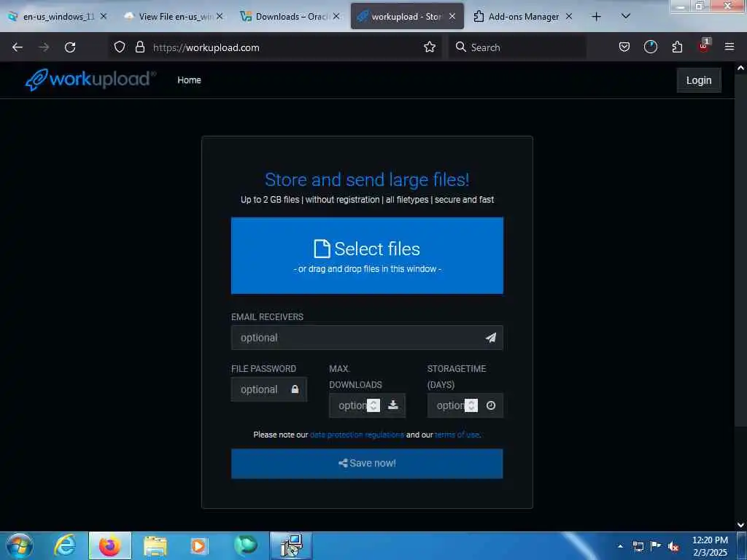Click the uBlock extension icon with badge
747x560 pixels.
point(704,46)
